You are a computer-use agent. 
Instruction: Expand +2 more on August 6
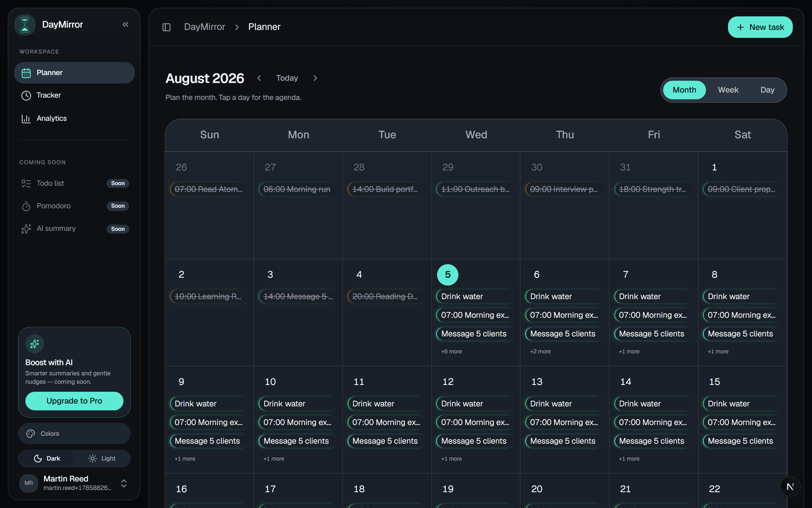540,351
